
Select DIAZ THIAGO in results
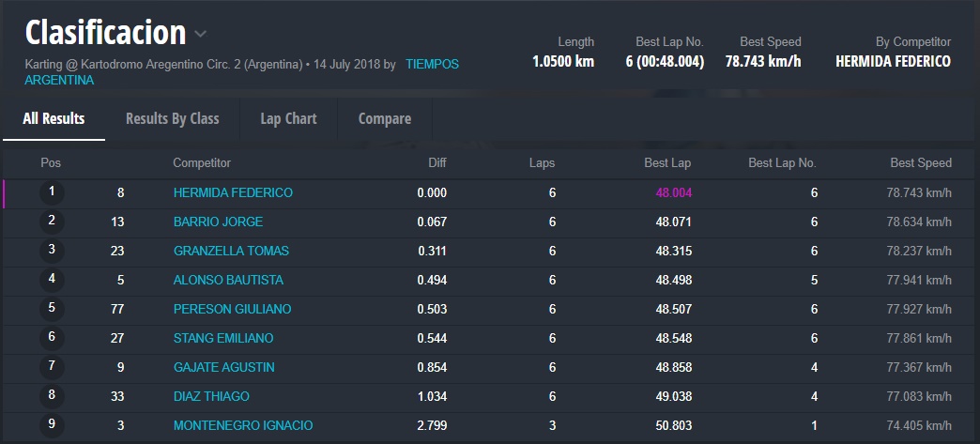tap(211, 396)
